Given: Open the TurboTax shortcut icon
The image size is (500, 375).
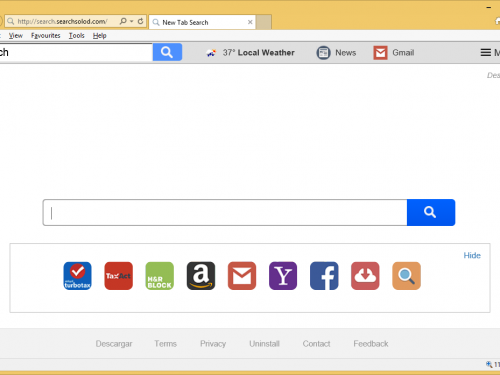Looking at the screenshot, I should [x=77, y=276].
